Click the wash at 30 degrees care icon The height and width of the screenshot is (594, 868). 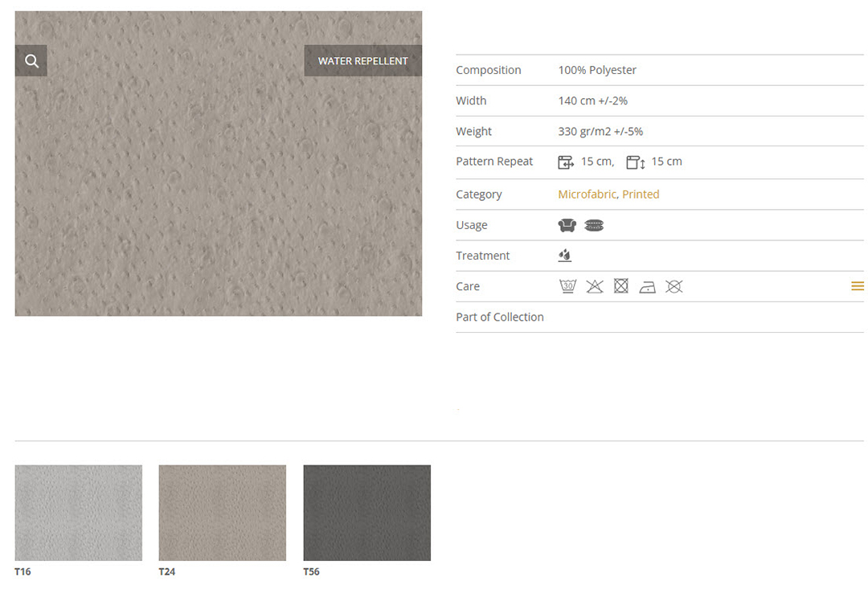(x=567, y=286)
